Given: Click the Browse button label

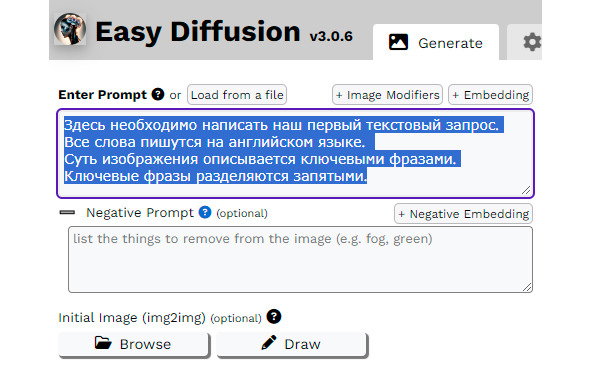Looking at the screenshot, I should [x=145, y=344].
